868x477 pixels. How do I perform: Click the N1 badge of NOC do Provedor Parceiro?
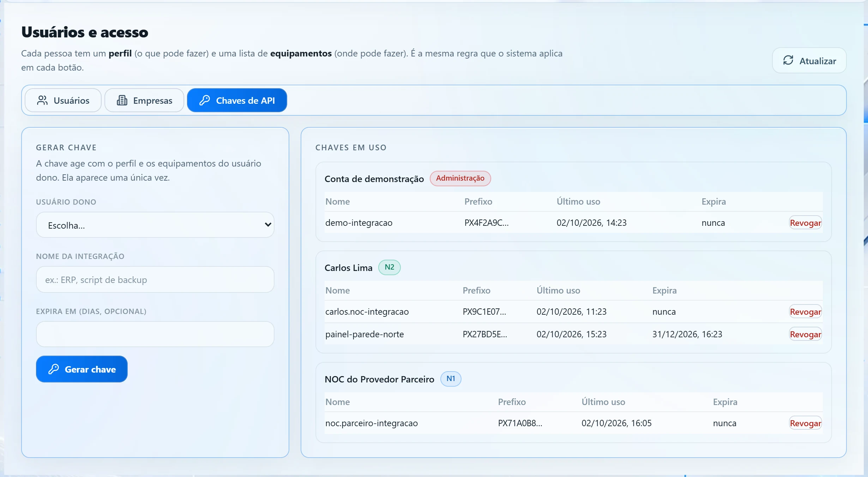(451, 379)
